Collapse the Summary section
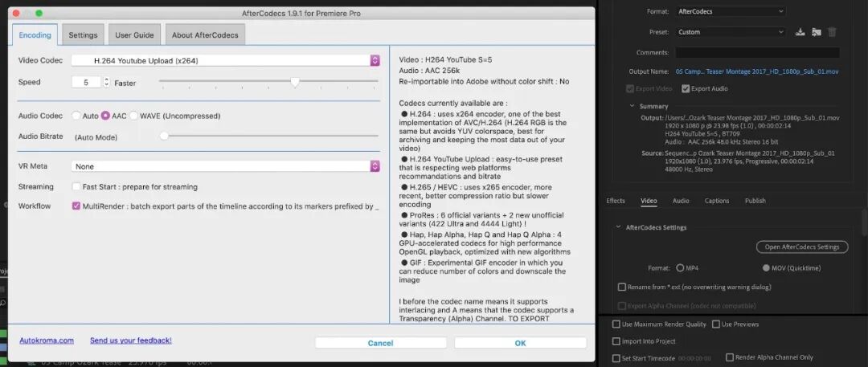The width and height of the screenshot is (868, 367). [633, 106]
